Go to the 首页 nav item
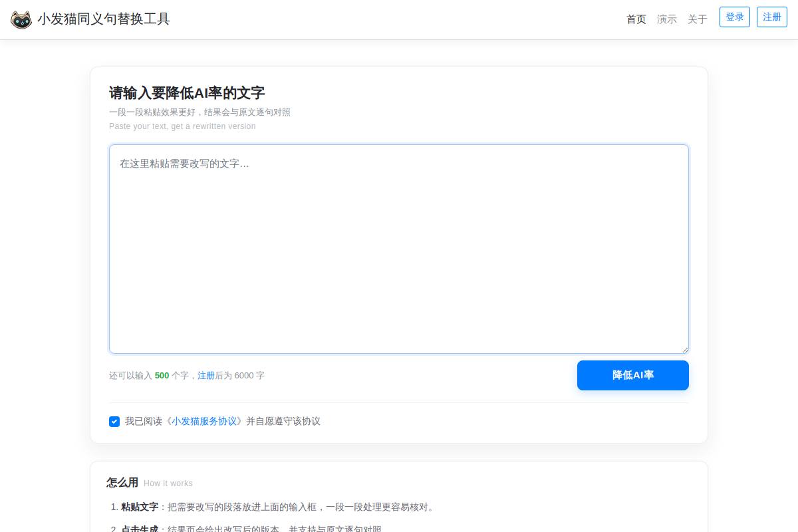Viewport: 798px width, 532px height. tap(636, 19)
